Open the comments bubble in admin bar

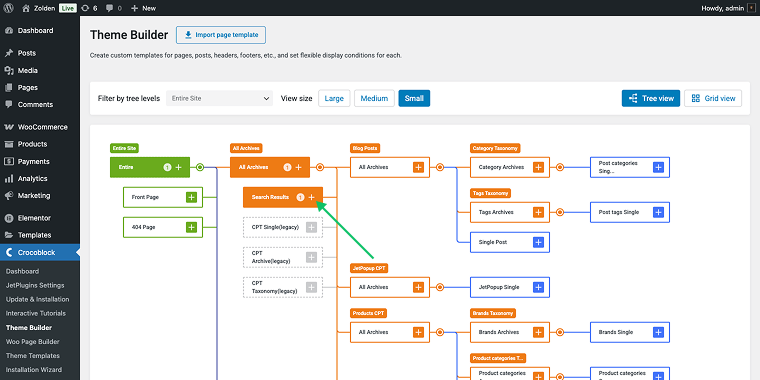tap(113, 8)
